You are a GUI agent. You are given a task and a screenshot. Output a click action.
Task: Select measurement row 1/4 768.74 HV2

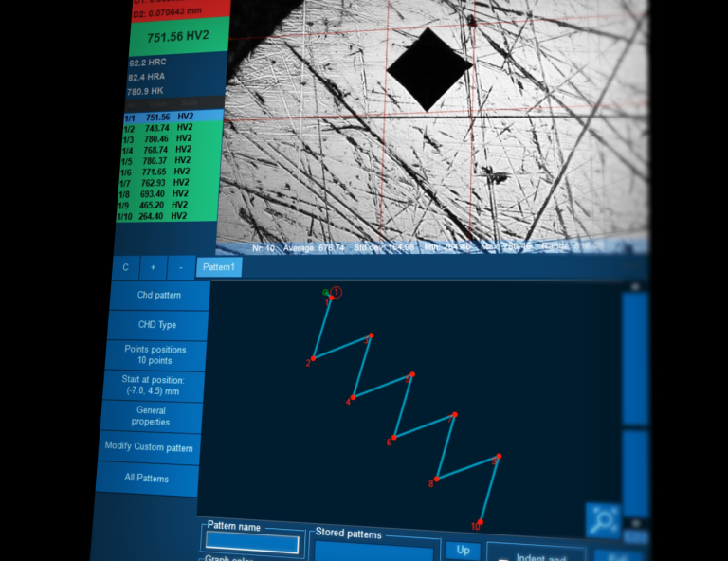click(171, 151)
